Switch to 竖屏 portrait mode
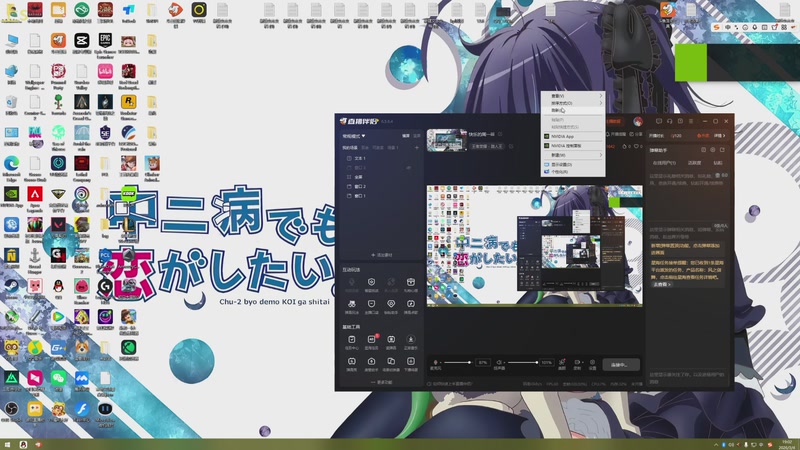Viewport: 800px width, 450px height. (x=417, y=136)
